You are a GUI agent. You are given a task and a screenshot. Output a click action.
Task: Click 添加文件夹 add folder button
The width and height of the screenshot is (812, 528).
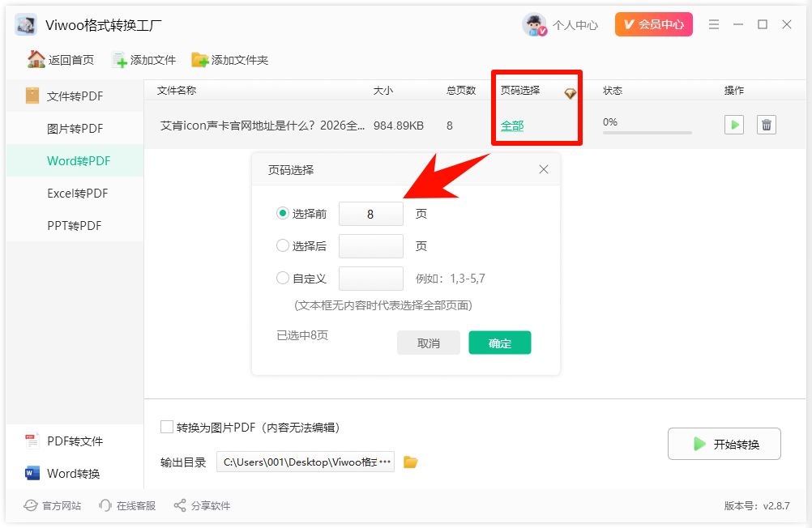point(230,60)
